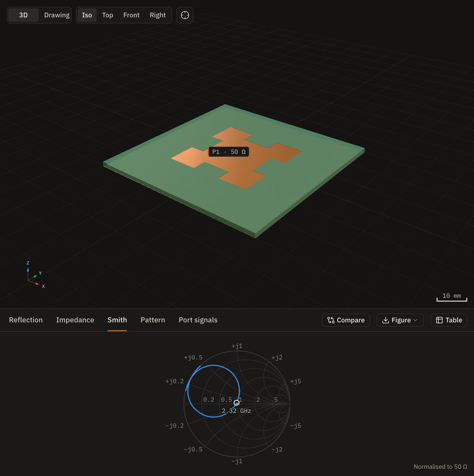Open the Table view button
This screenshot has width=474, height=476.
point(449,320)
